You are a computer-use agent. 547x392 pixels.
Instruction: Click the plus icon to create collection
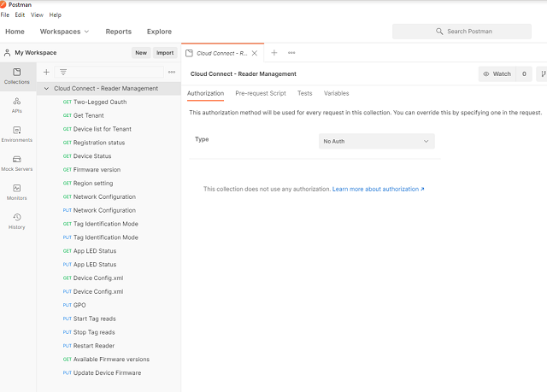pyautogui.click(x=46, y=73)
